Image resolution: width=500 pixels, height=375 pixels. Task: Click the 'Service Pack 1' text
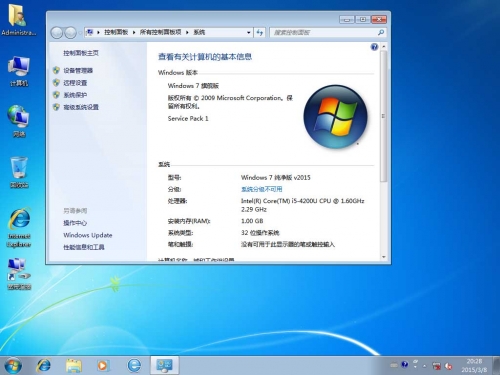pos(188,118)
